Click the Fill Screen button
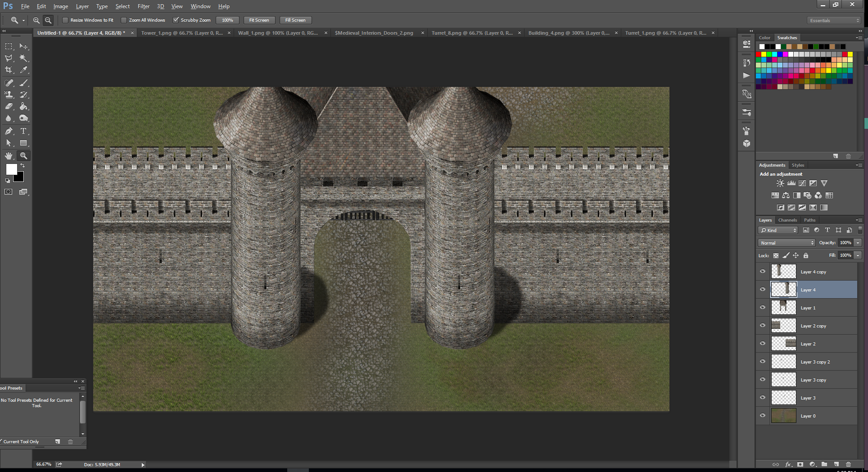868x472 pixels. tap(295, 20)
